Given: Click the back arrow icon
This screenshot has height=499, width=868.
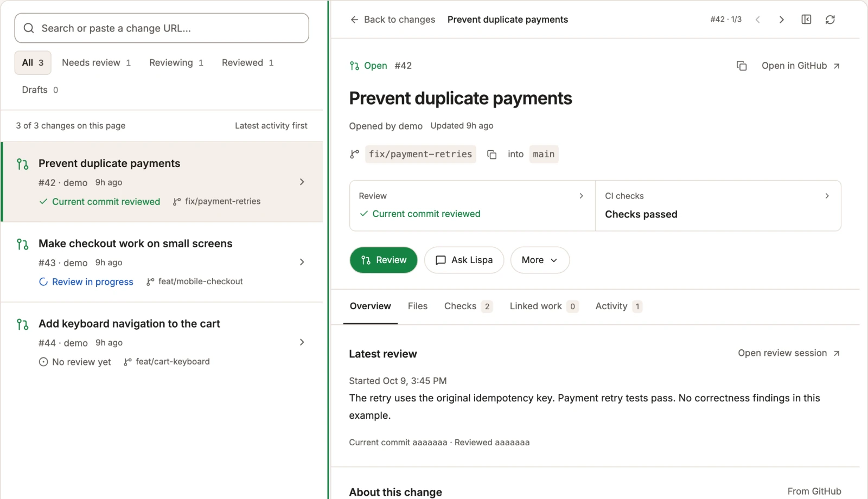Looking at the screenshot, I should point(354,20).
